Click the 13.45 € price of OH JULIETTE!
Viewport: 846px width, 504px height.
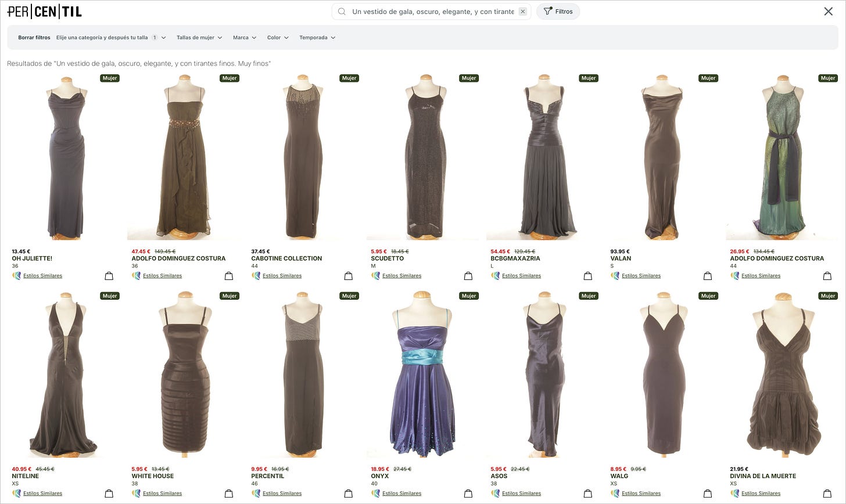point(21,251)
